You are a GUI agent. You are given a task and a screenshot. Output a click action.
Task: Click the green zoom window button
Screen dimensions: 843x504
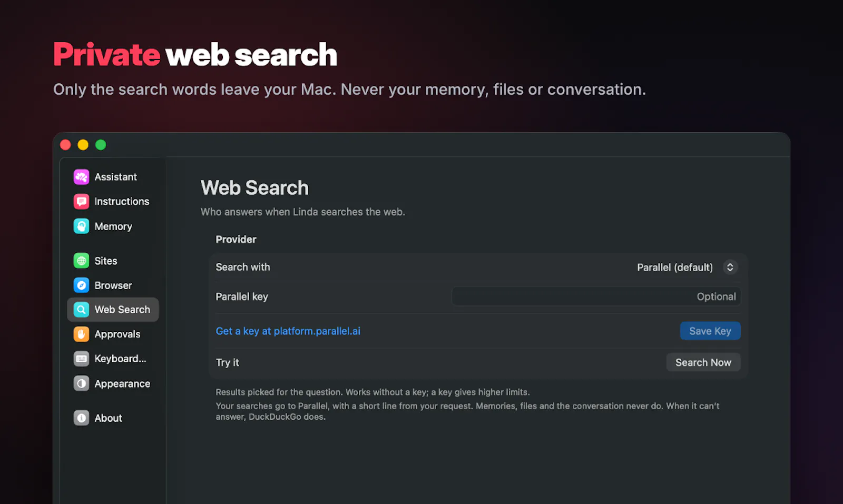pyautogui.click(x=101, y=145)
